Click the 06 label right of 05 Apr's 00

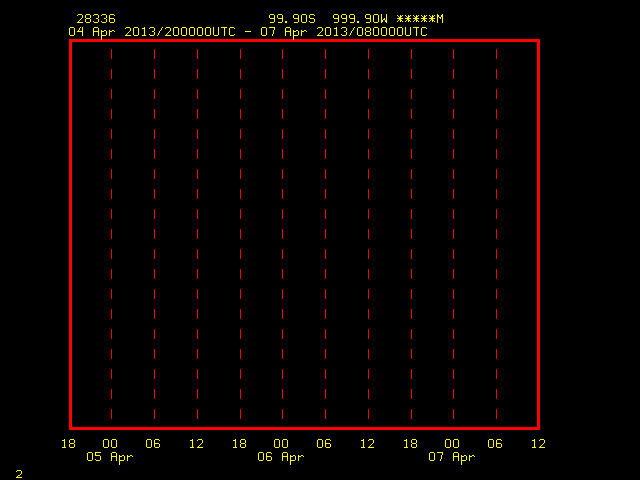pos(153,444)
